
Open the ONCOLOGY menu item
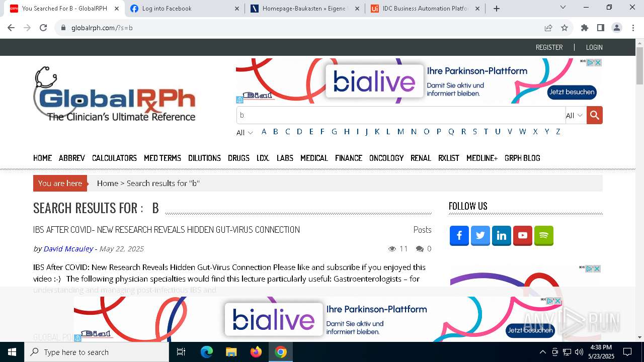(x=386, y=158)
